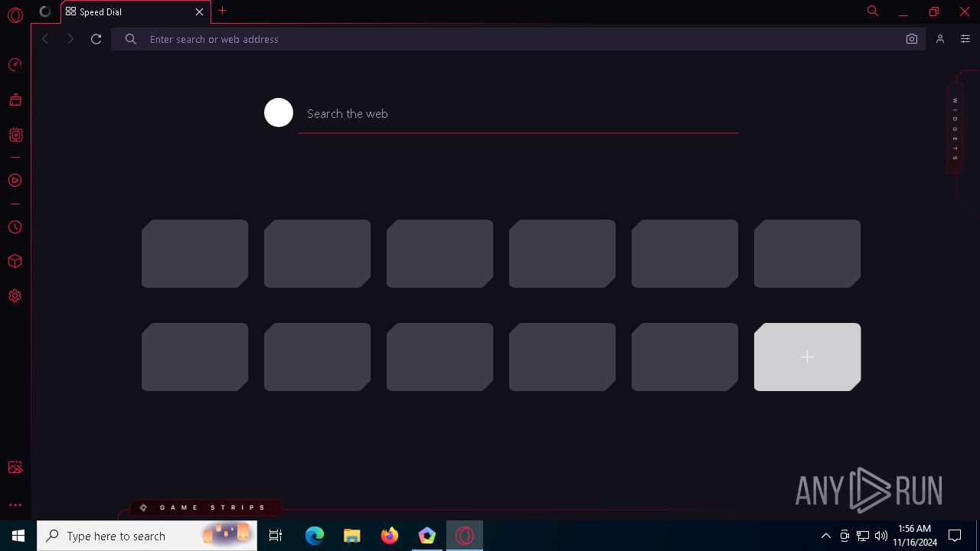The height and width of the screenshot is (551, 980).
Task: Go back with the back arrow
Action: (x=45, y=39)
